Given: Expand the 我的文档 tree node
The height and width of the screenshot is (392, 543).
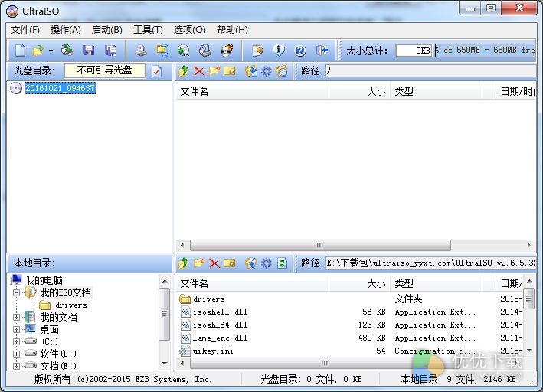Looking at the screenshot, I should pyautogui.click(x=16, y=317).
